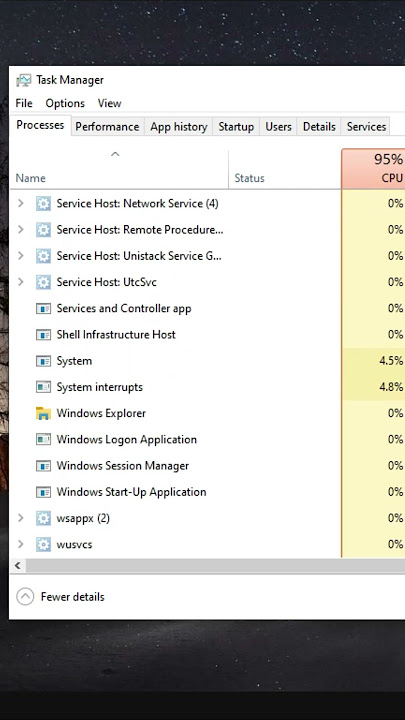The height and width of the screenshot is (720, 405).
Task: Select the Windows Explorer process name
Action: [101, 413]
